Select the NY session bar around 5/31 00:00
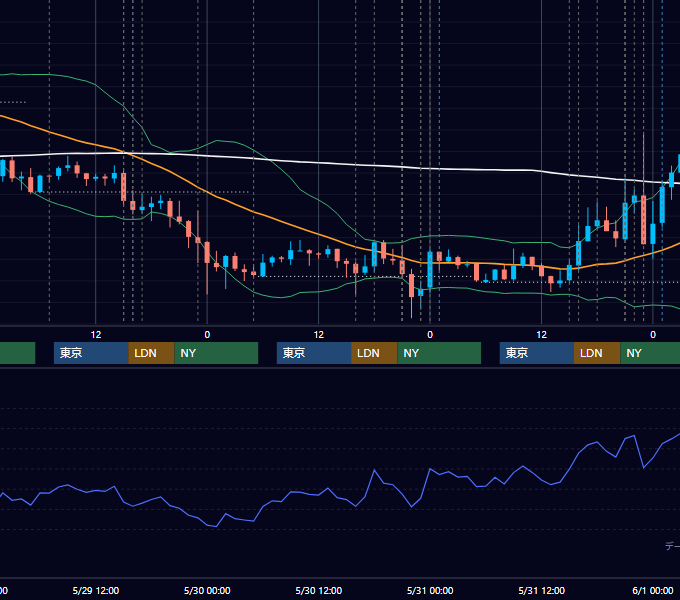The height and width of the screenshot is (600, 680). pyautogui.click(x=439, y=353)
